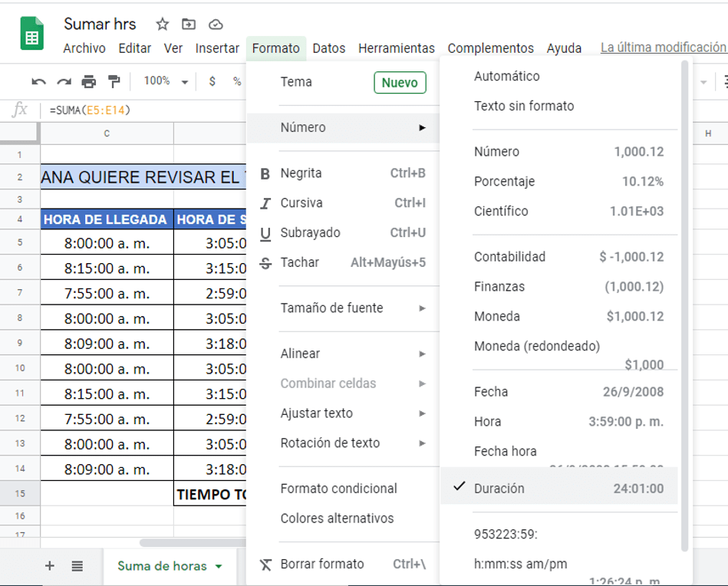Viewport: 728px width, 586px height.
Task: Open the Insertar menu
Action: (x=217, y=48)
